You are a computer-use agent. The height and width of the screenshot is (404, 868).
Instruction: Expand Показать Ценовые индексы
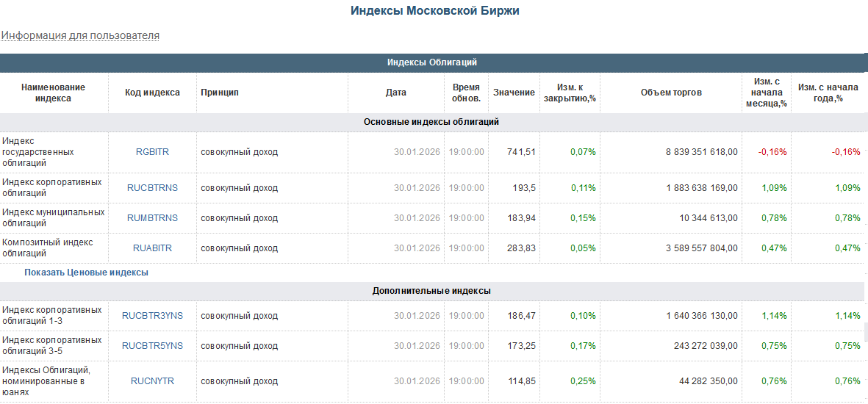click(x=86, y=273)
